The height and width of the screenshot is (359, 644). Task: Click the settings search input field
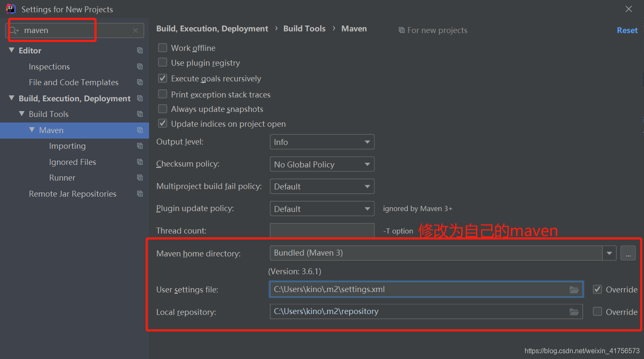click(x=75, y=31)
